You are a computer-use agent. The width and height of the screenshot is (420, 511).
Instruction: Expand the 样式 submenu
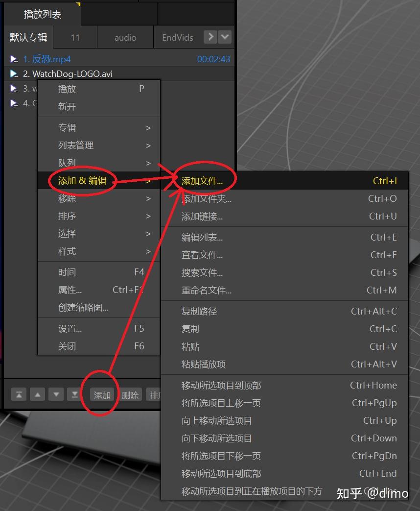pyautogui.click(x=67, y=251)
